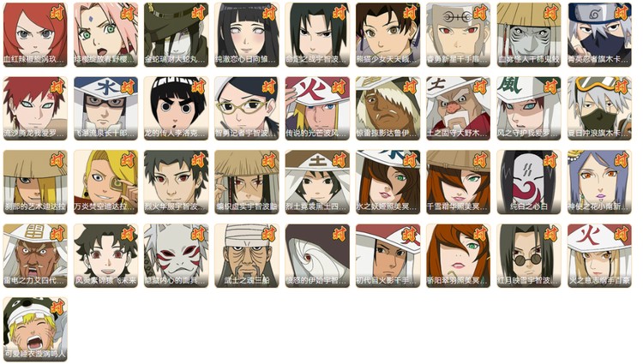The width and height of the screenshot is (643, 364).
Task: Choose the Gaara card labeled 流沙腾龙
Action: click(35, 108)
